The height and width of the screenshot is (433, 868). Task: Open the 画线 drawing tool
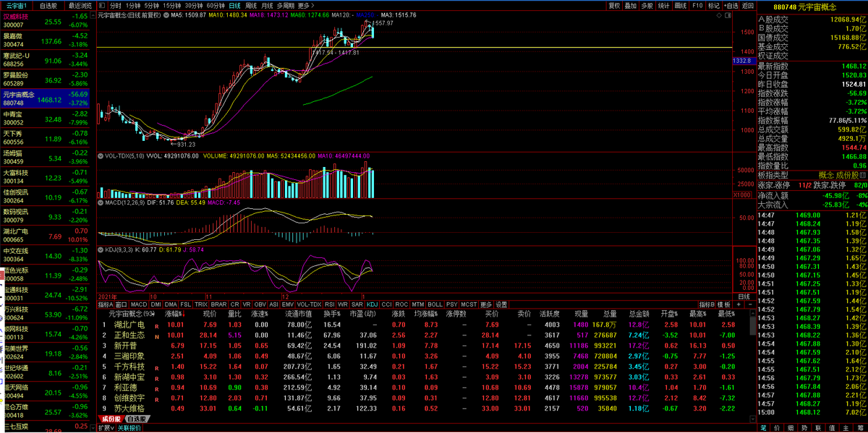(x=681, y=5)
